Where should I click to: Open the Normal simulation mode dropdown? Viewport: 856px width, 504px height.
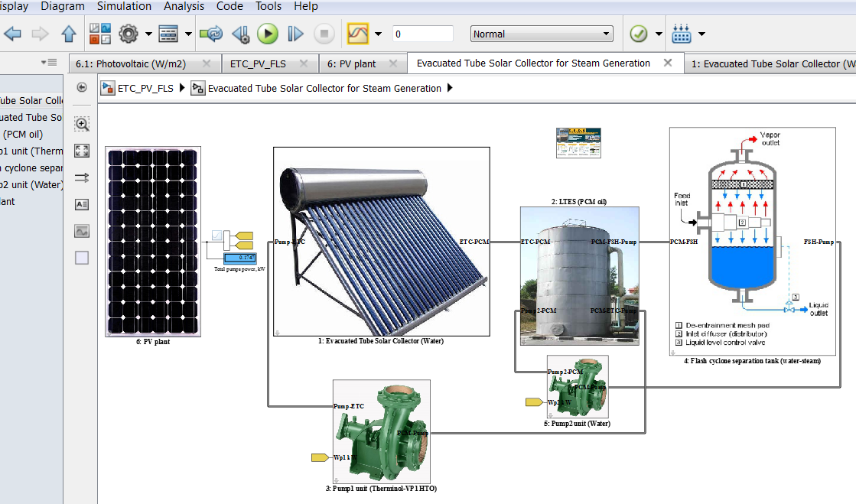(542, 34)
